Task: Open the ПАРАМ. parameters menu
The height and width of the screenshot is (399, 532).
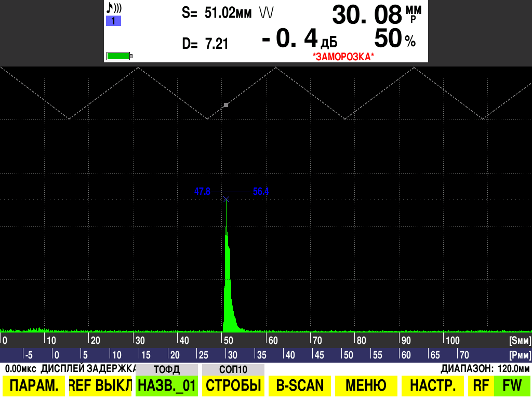Action: 34,386
